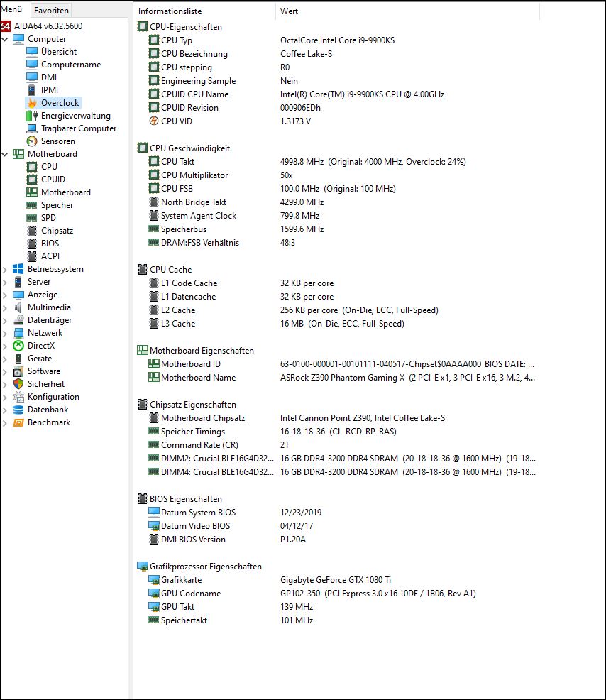Screen dimensions: 606x700
Task: Open the DMI tree item
Action: pyautogui.click(x=49, y=77)
